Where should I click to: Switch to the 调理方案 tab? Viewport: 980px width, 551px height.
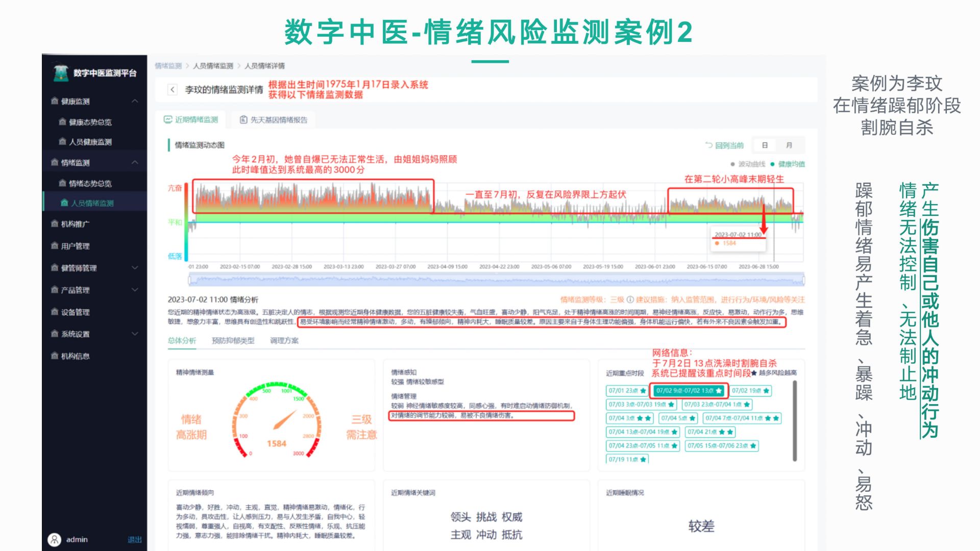tap(284, 340)
